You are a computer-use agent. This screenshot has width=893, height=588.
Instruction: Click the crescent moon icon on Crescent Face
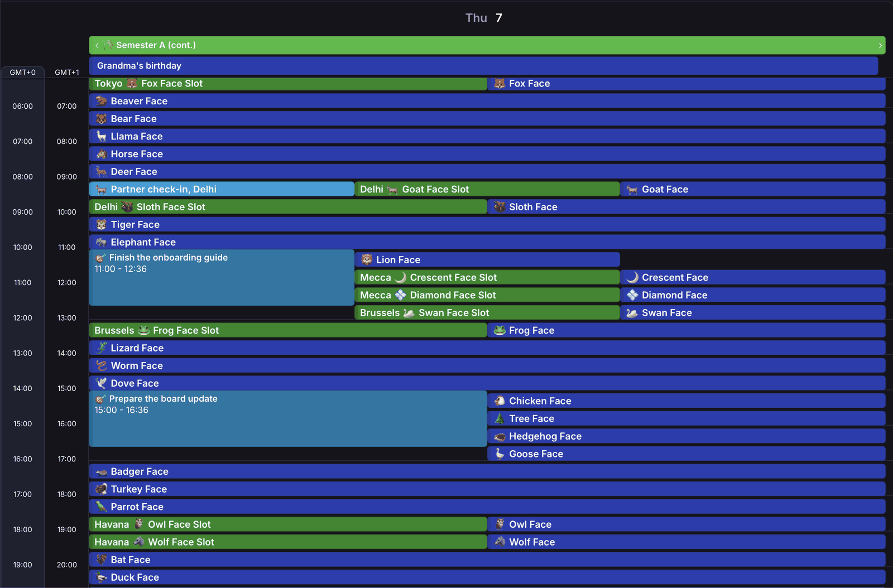(x=632, y=277)
